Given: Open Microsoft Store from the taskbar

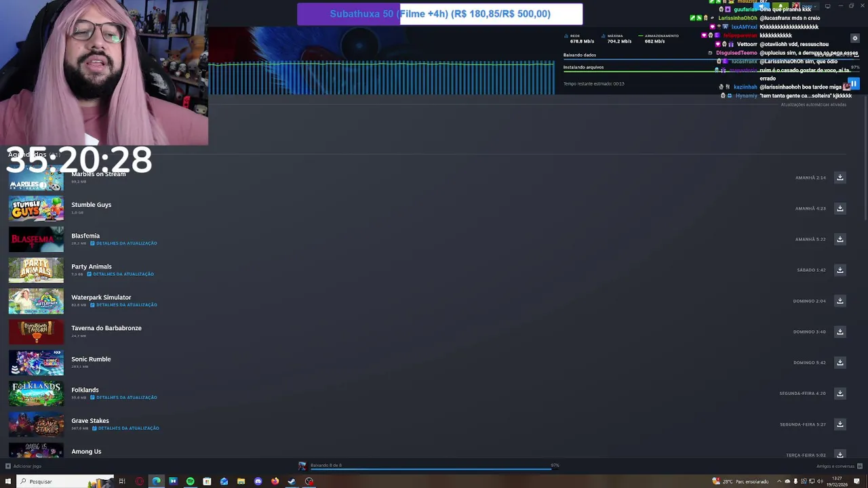Looking at the screenshot, I should pos(207,481).
